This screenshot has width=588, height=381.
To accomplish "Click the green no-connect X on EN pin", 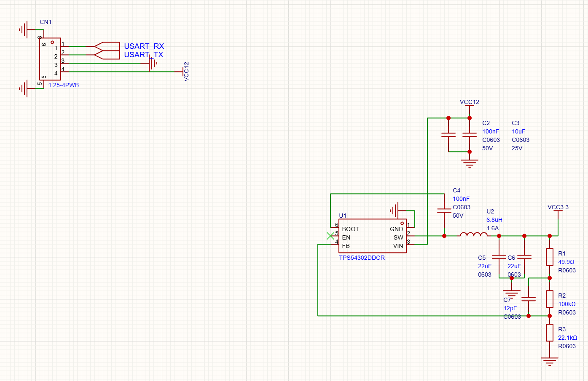I will click(x=330, y=236).
